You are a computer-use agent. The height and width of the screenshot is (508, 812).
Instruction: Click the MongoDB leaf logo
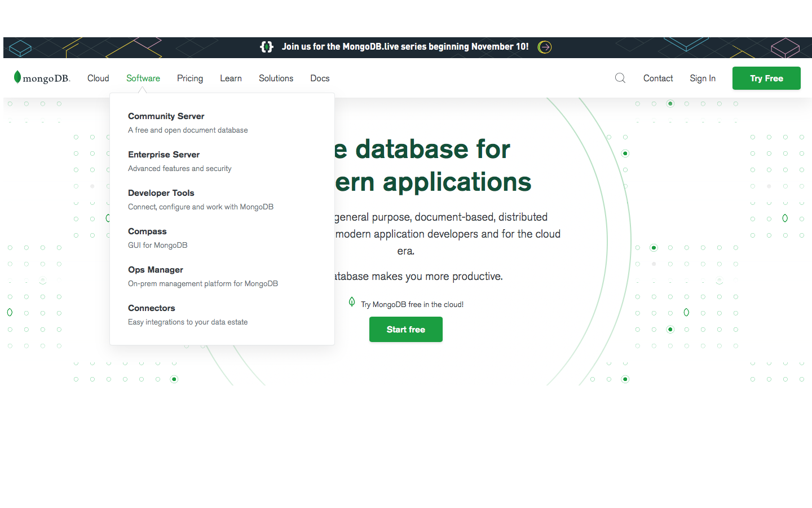pos(42,78)
